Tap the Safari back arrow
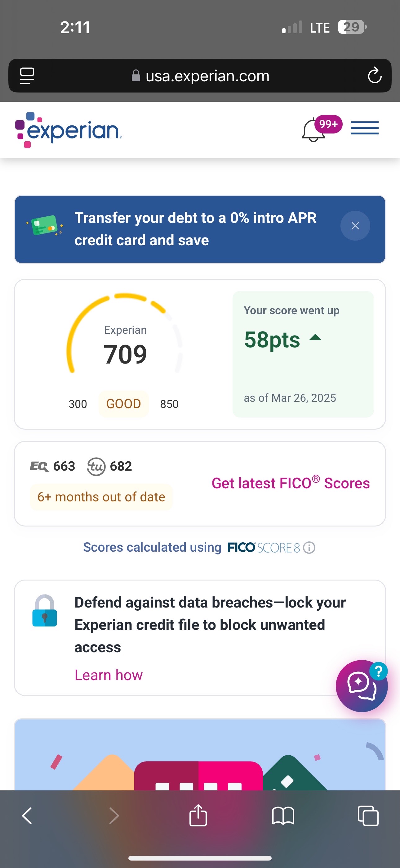 click(x=27, y=816)
